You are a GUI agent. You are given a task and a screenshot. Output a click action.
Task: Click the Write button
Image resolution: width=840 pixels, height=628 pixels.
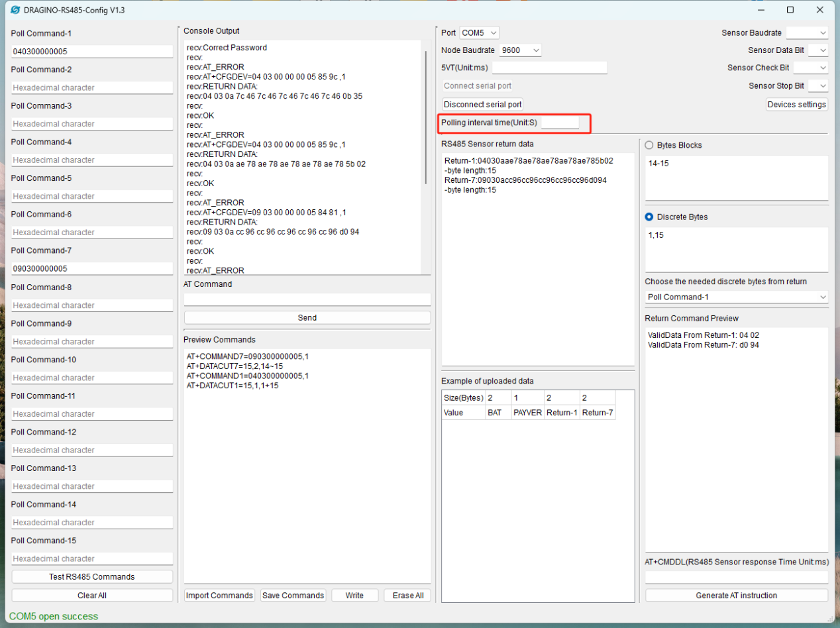coord(355,596)
